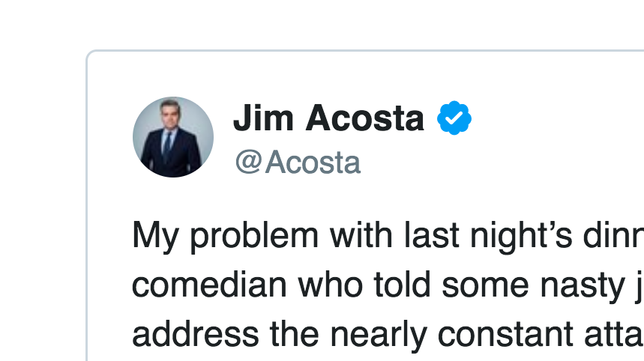Click the blue verified badge icon
644x361 pixels.
pyautogui.click(x=454, y=118)
